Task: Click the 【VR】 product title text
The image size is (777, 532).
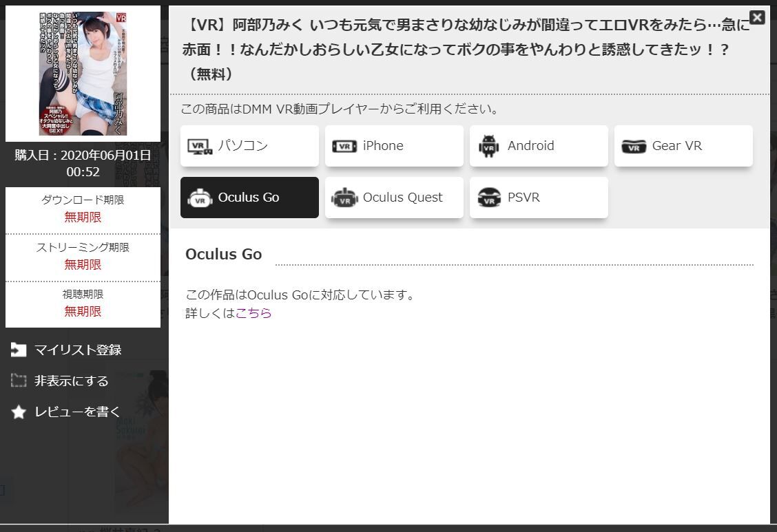Action: tap(466, 49)
